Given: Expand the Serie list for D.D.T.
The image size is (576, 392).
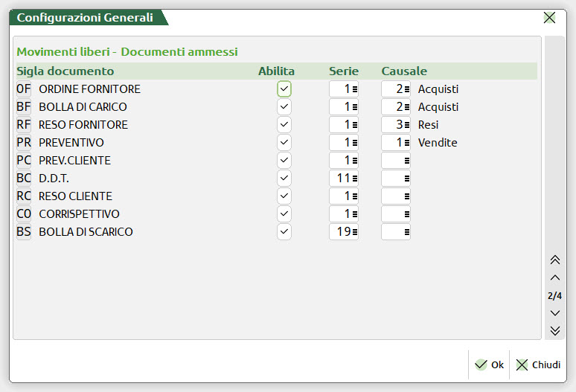Looking at the screenshot, I should coord(354,179).
